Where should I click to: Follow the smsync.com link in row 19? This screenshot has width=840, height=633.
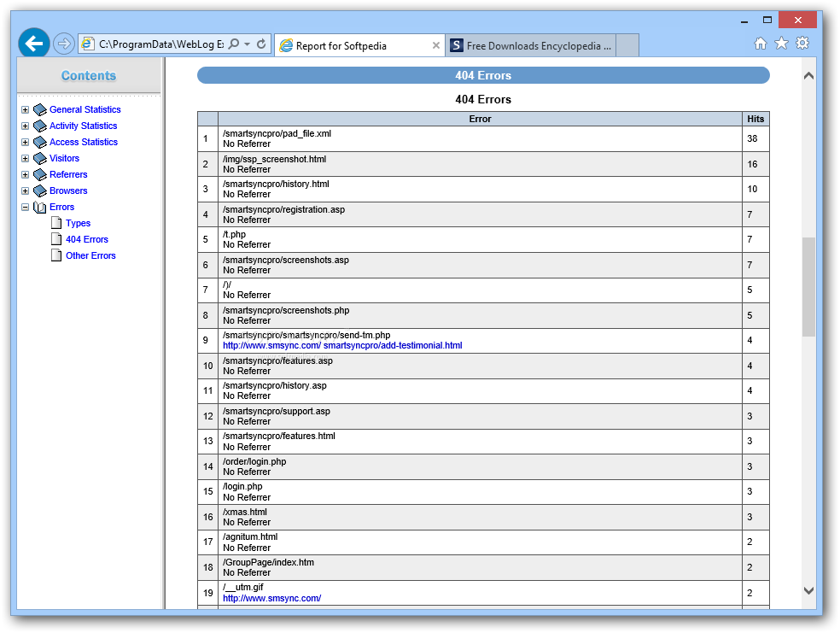271,598
